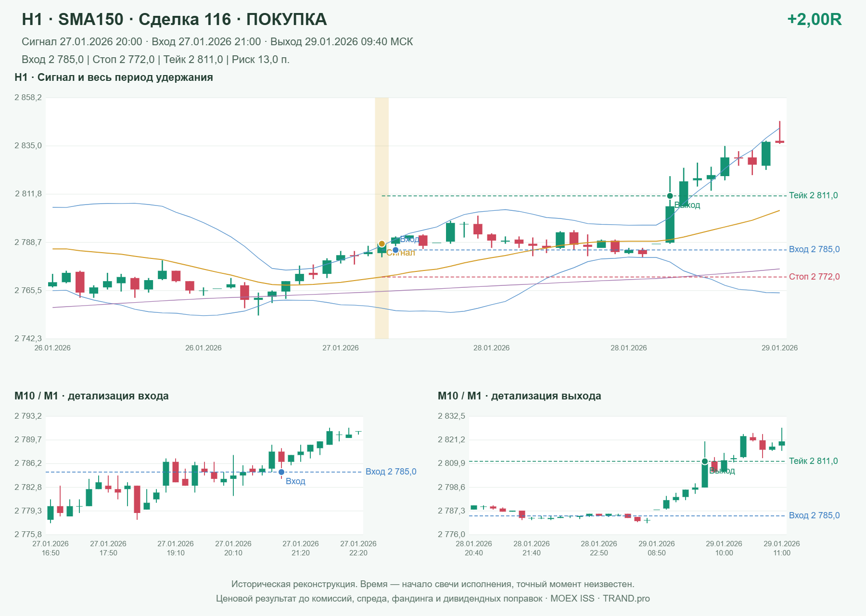Viewport: 866px width, 616px height.
Task: Click the 'MOEX ISS · TRAND.pro' footer text
Action: (x=600, y=599)
